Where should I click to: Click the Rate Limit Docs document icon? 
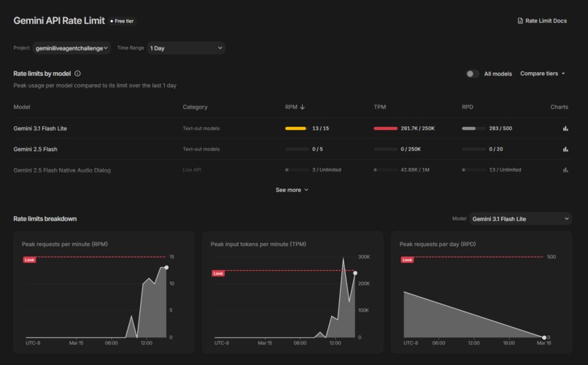click(x=520, y=20)
